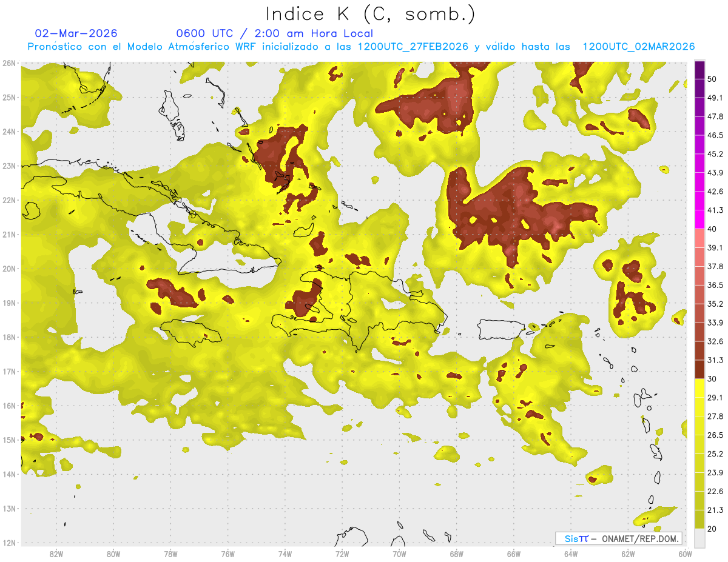Click the "21N" latitude label
728x562 pixels.
click(x=9, y=234)
